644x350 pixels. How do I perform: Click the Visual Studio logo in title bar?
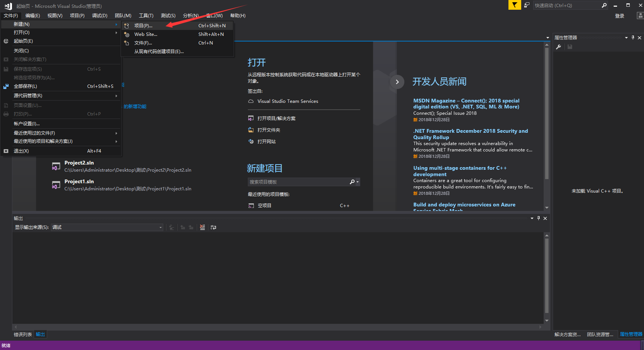pos(8,6)
